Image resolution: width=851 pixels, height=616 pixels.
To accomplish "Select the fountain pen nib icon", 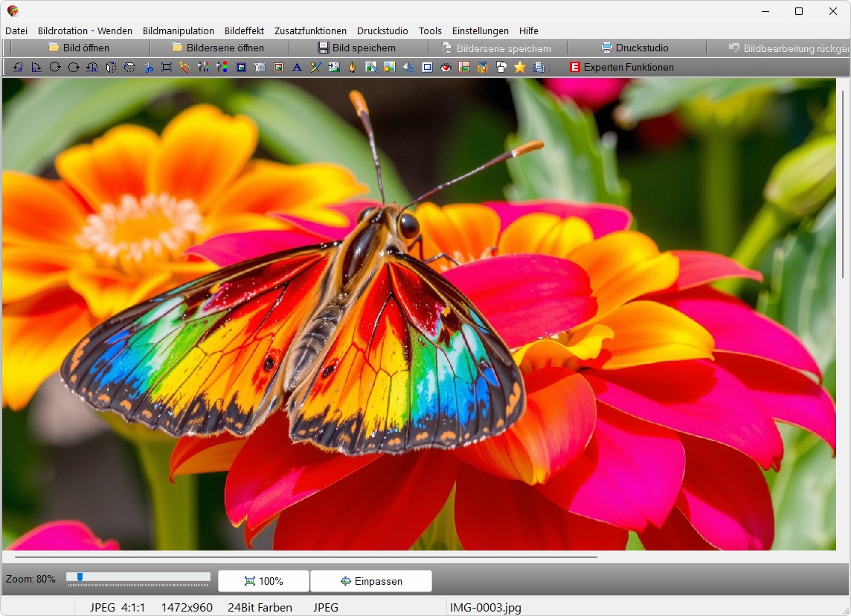I will click(353, 67).
